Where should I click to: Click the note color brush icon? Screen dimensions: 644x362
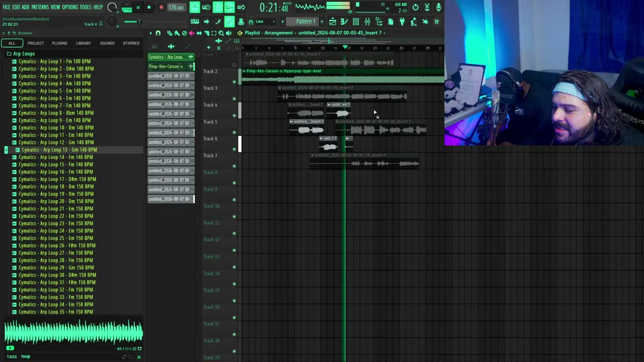[218, 22]
